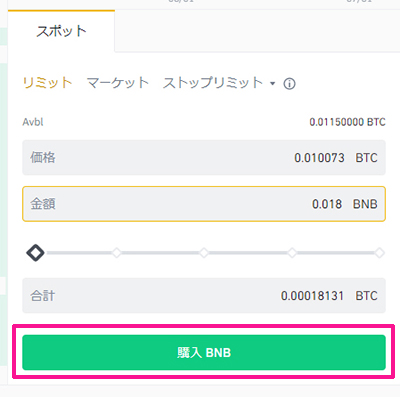Select the リミット order type
400x397 pixels.
pyautogui.click(x=48, y=83)
